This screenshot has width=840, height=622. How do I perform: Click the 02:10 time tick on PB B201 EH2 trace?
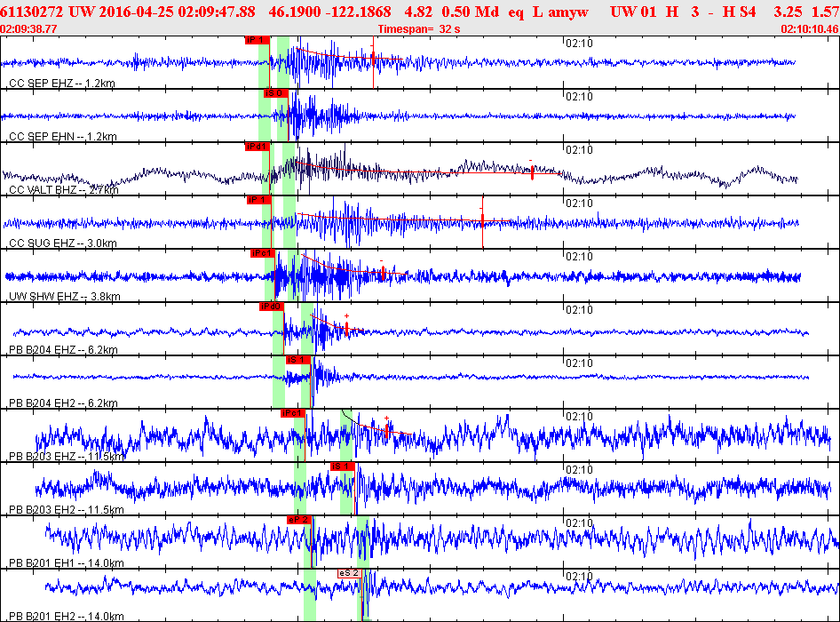tap(579, 577)
